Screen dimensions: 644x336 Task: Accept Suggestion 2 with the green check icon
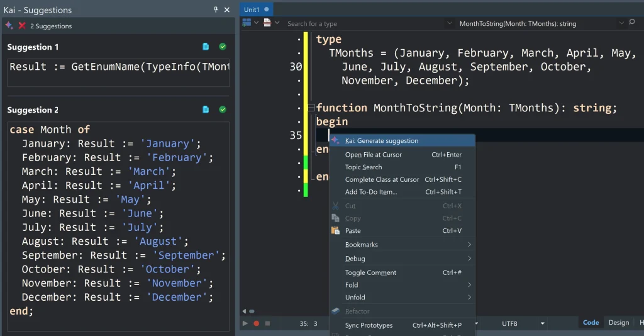223,109
